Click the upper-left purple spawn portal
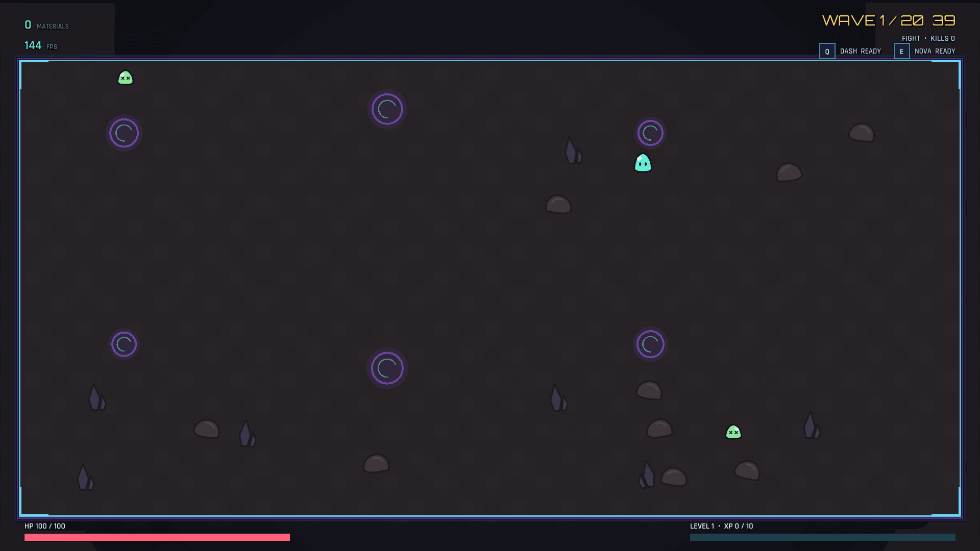This screenshot has height=551, width=980. pyautogui.click(x=124, y=133)
